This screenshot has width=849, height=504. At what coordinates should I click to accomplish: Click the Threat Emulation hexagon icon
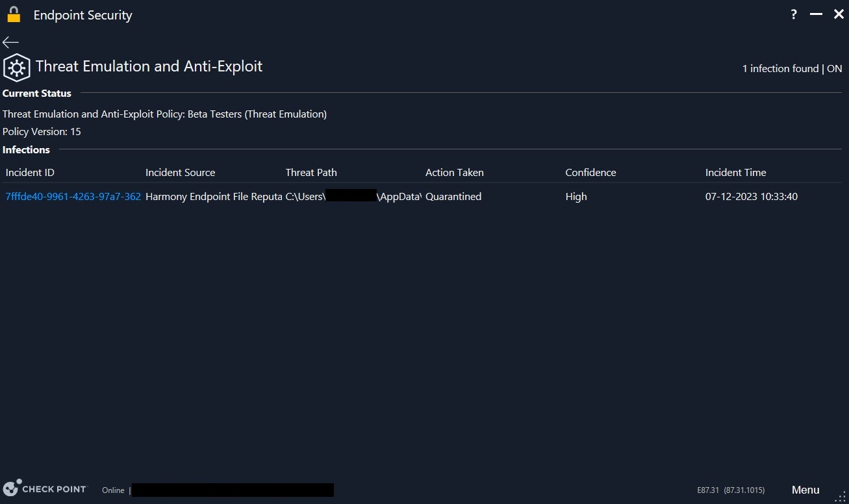pos(16,68)
